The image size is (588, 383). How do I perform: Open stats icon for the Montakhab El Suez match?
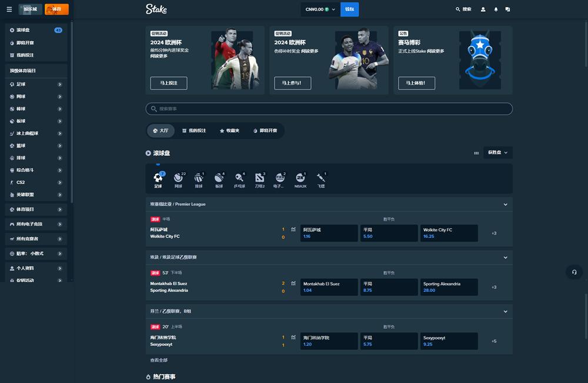click(x=293, y=284)
